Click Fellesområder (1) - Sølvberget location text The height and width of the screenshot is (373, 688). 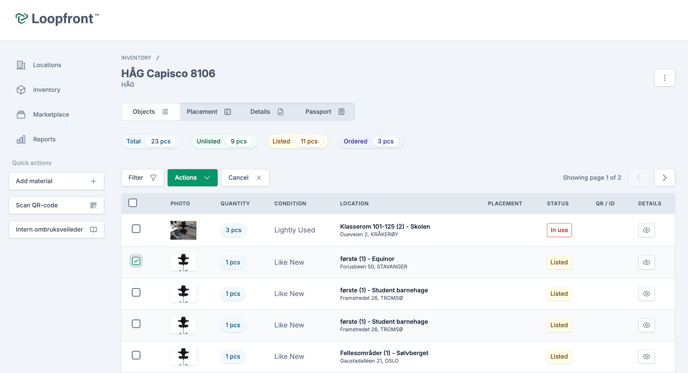click(x=384, y=353)
